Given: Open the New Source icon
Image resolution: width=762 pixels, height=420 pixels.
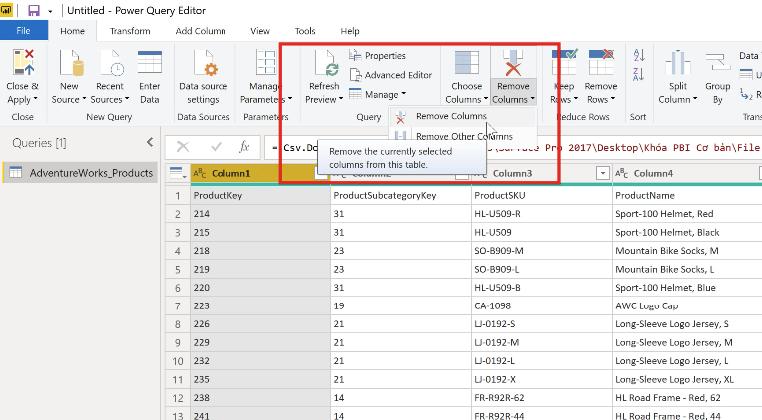Looking at the screenshot, I should (x=71, y=63).
